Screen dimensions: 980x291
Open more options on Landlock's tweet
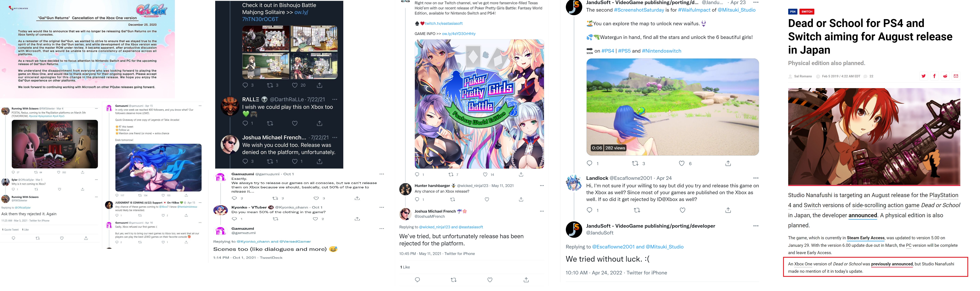756,178
